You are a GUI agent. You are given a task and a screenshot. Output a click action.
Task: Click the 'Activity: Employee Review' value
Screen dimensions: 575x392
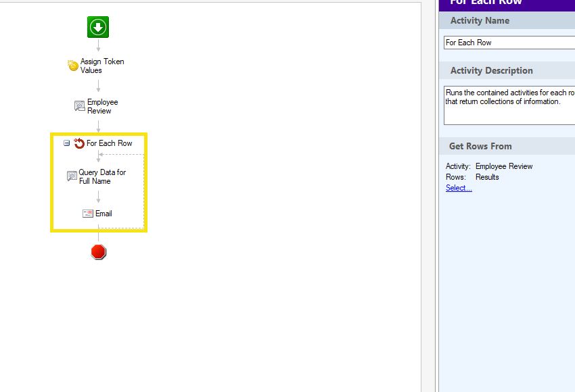504,166
